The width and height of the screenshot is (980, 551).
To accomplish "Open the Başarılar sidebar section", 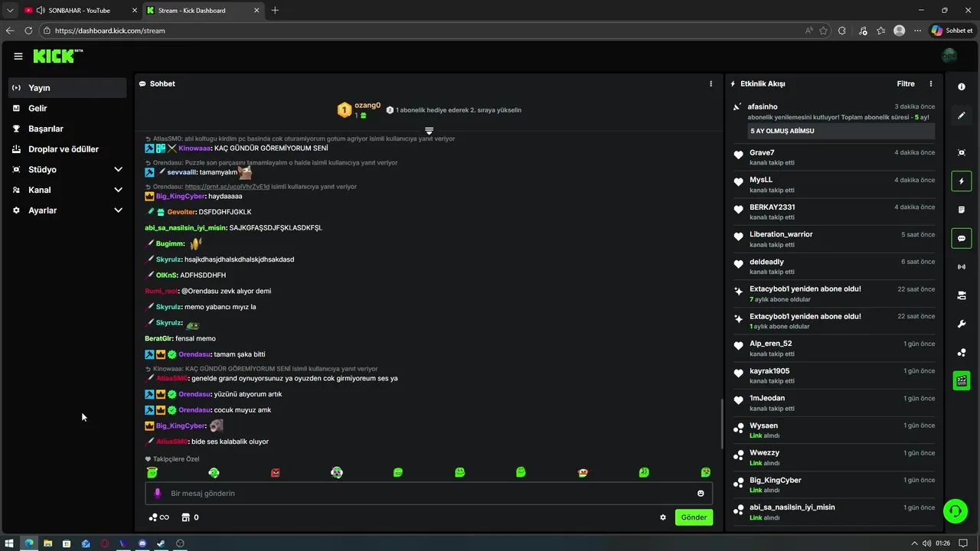I will click(67, 129).
